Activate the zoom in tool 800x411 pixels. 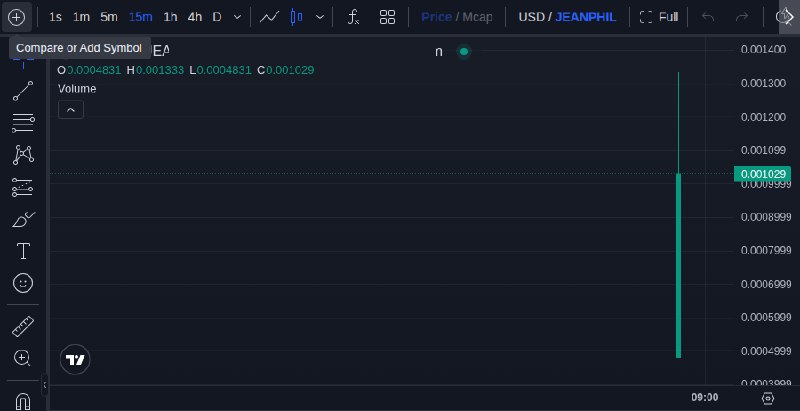[22, 358]
